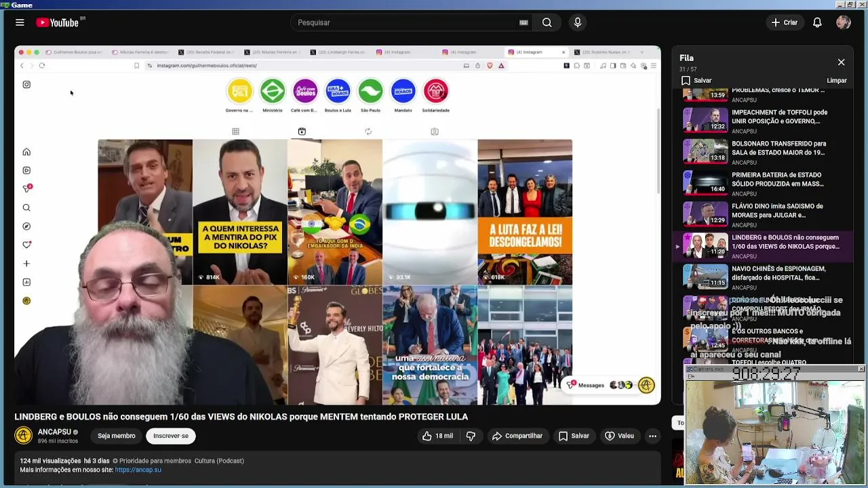This screenshot has width=868, height=488.
Task: Subscribe with Inscrever-se button
Action: pyautogui.click(x=171, y=436)
